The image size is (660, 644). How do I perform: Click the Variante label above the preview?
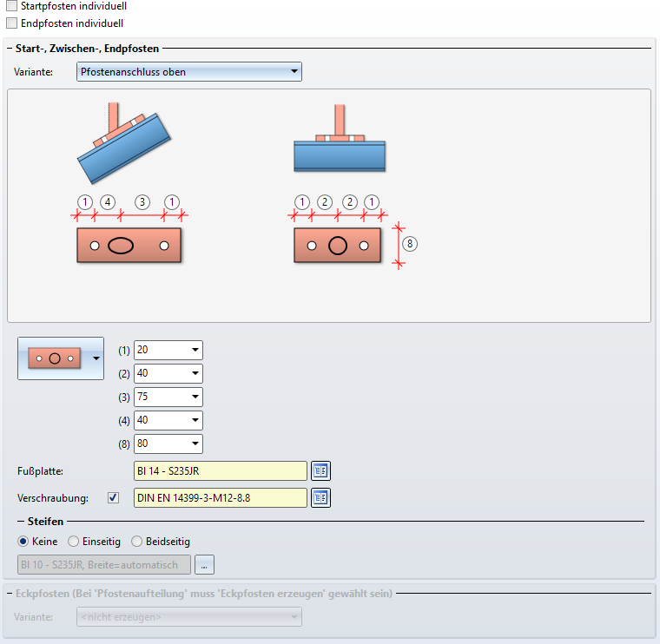click(33, 72)
